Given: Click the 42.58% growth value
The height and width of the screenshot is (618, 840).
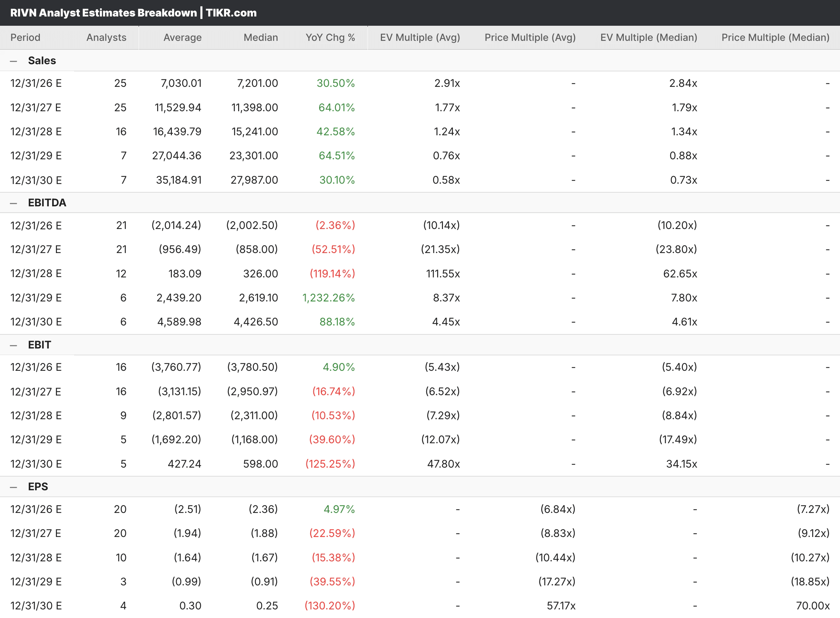Looking at the screenshot, I should click(336, 132).
